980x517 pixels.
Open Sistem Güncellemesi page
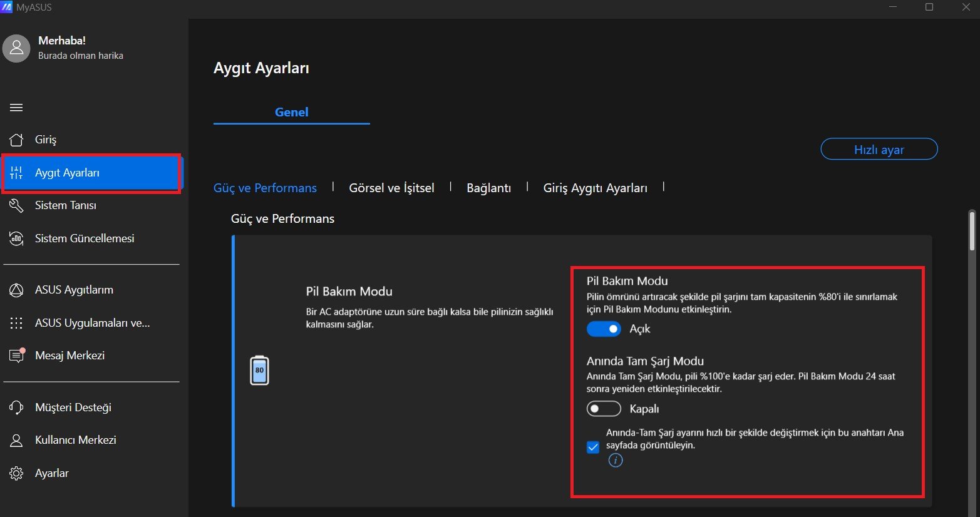coord(91,238)
